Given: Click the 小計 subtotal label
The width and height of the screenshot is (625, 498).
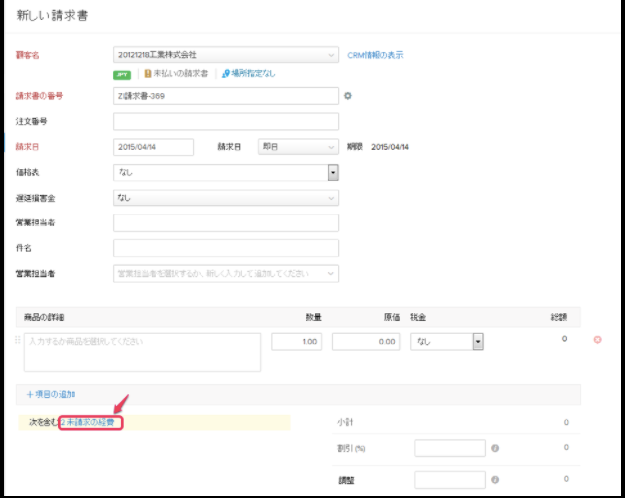Looking at the screenshot, I should click(345, 422).
